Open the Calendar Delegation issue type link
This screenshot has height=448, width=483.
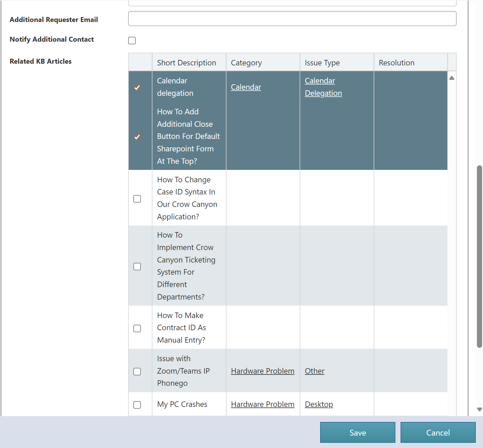pyautogui.click(x=323, y=87)
